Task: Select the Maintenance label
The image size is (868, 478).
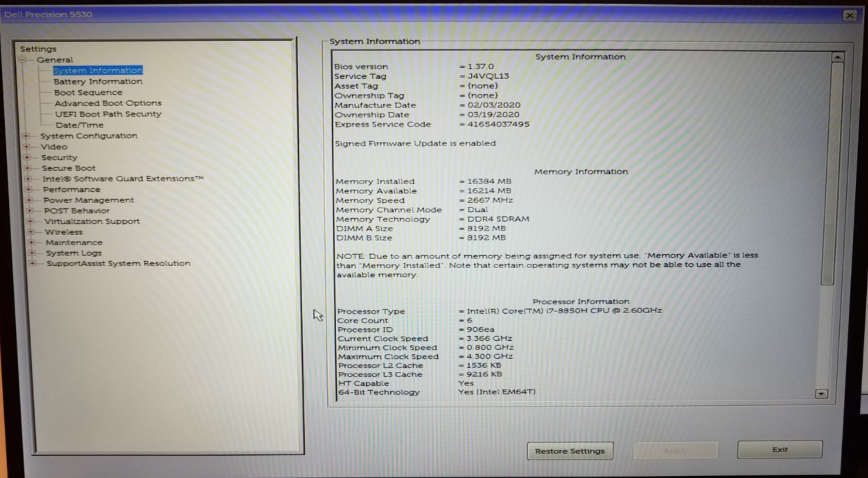Action: [74, 242]
